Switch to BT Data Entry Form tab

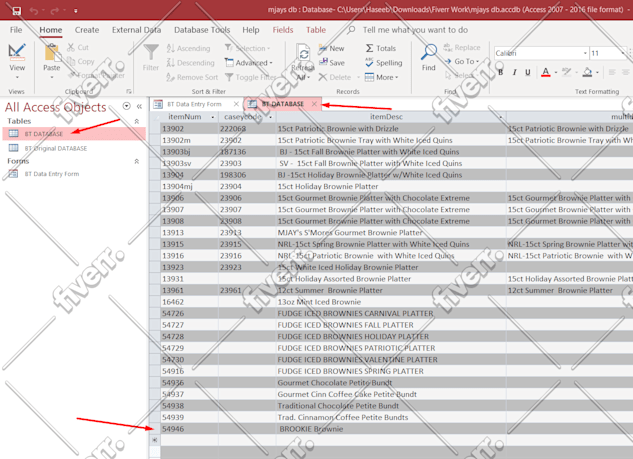(x=194, y=104)
